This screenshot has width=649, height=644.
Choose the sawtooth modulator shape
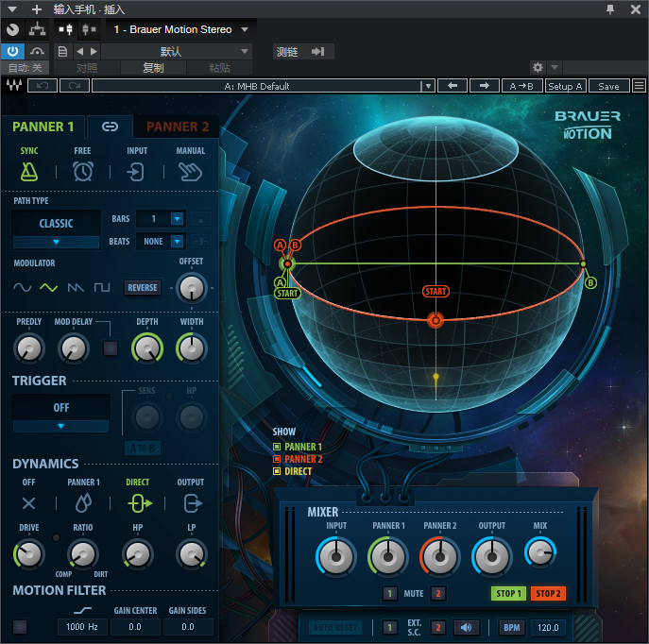click(x=76, y=287)
